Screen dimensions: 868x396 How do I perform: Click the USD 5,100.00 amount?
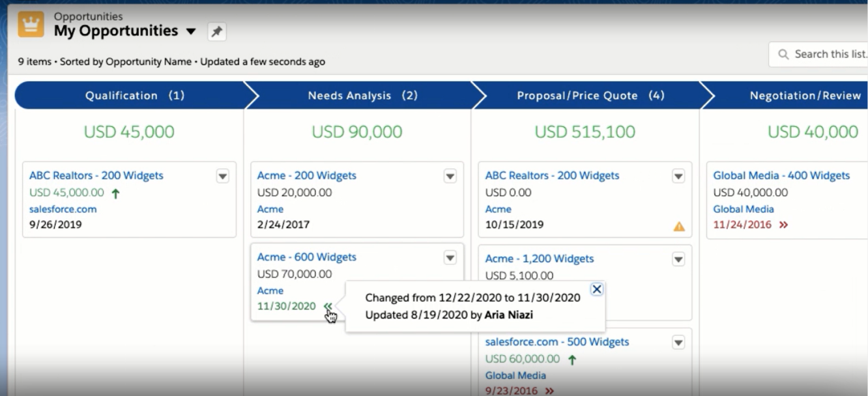tap(519, 276)
